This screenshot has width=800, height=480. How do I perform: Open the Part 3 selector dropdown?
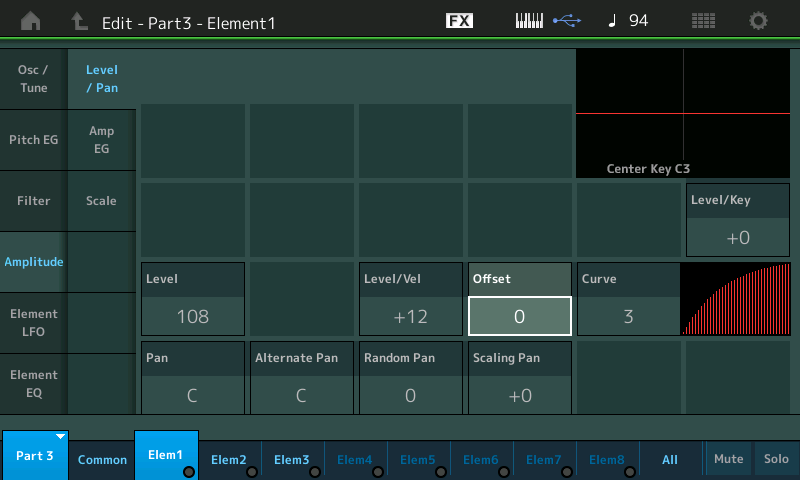tap(35, 455)
